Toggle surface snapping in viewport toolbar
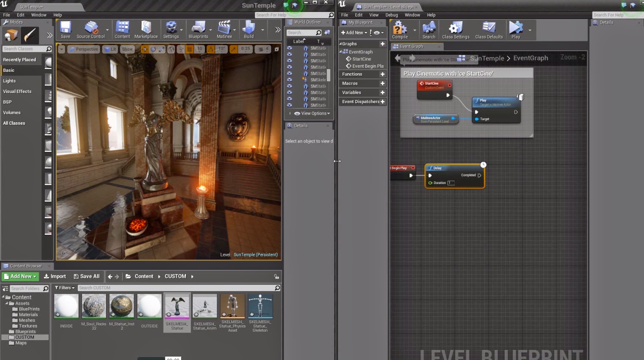 click(x=181, y=49)
